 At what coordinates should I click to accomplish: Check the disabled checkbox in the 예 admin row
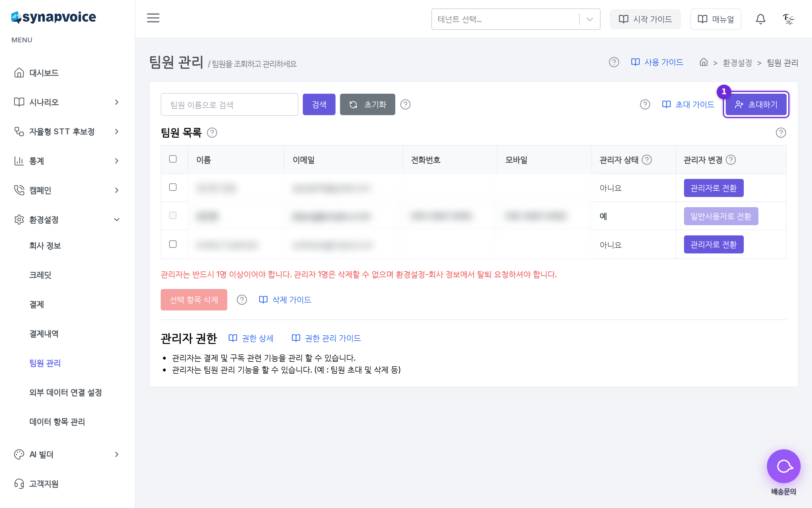[x=173, y=215]
